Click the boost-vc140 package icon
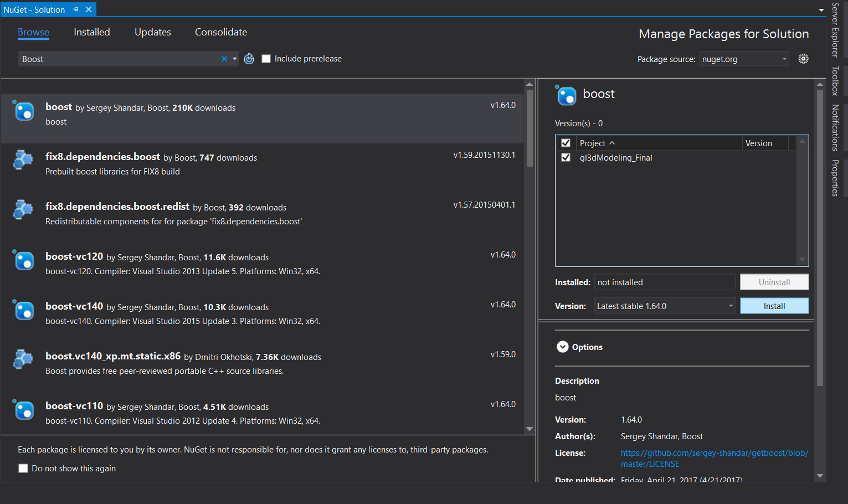The width and height of the screenshot is (848, 504). coord(24,310)
